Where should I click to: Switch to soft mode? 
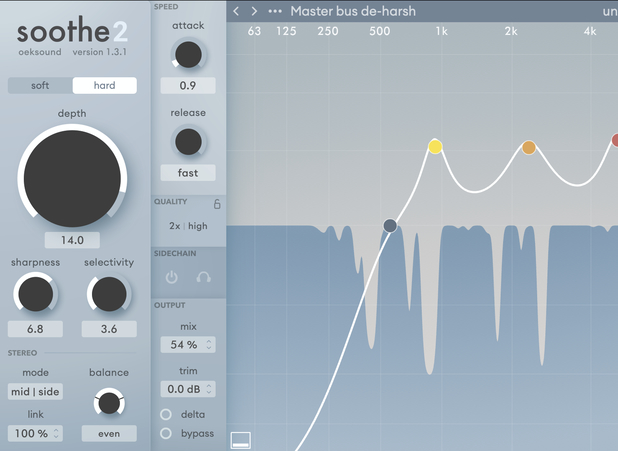point(40,85)
